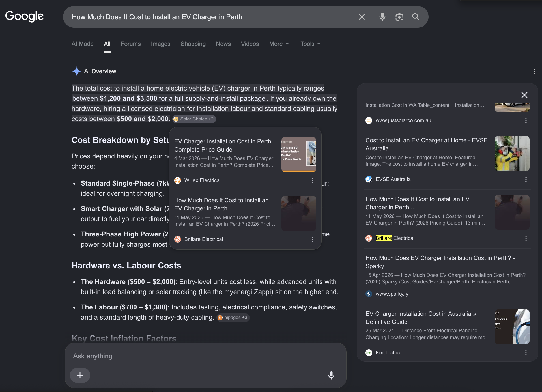Expand the Solar Choice +2 citation chip
This screenshot has width=542, height=392.
click(194, 119)
